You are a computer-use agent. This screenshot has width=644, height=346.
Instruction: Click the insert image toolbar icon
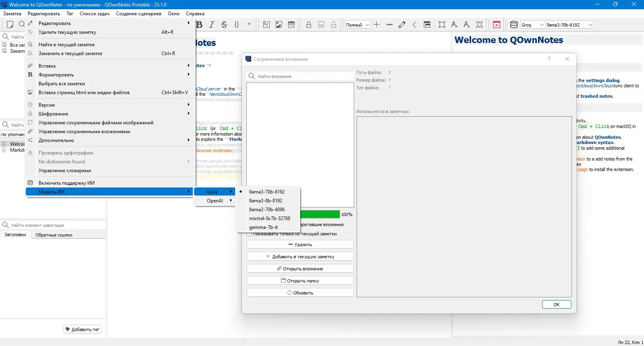coord(279,25)
